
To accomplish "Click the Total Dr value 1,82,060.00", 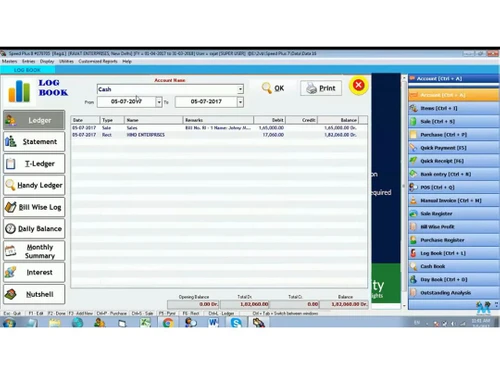I will coord(245,304).
